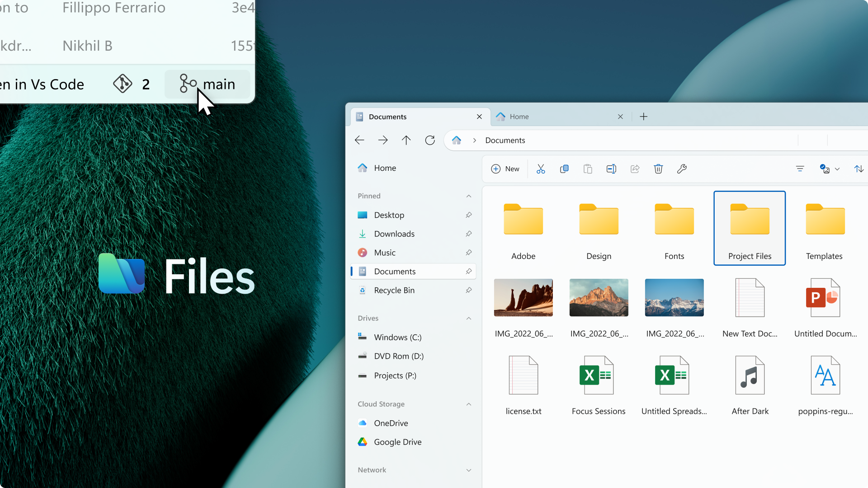Expand the Network section
Image resolution: width=868 pixels, height=488 pixels.
pyautogui.click(x=469, y=470)
